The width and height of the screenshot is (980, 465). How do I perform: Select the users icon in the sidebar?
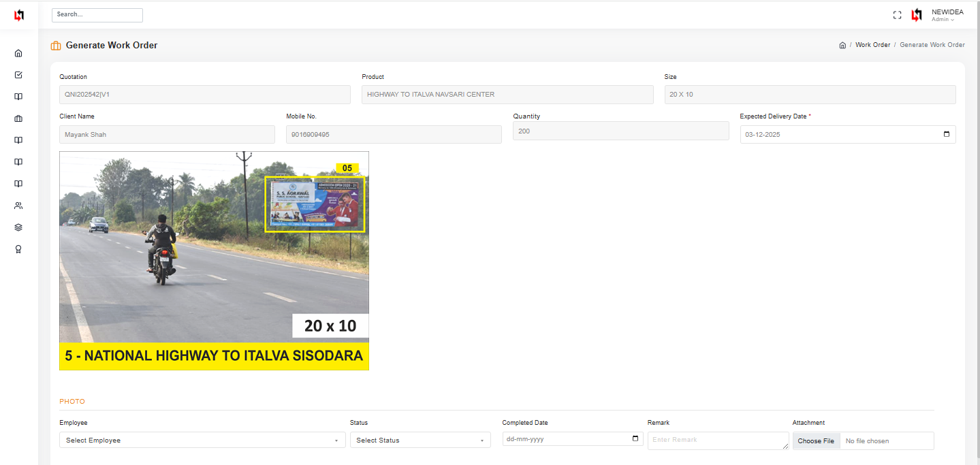(18, 206)
